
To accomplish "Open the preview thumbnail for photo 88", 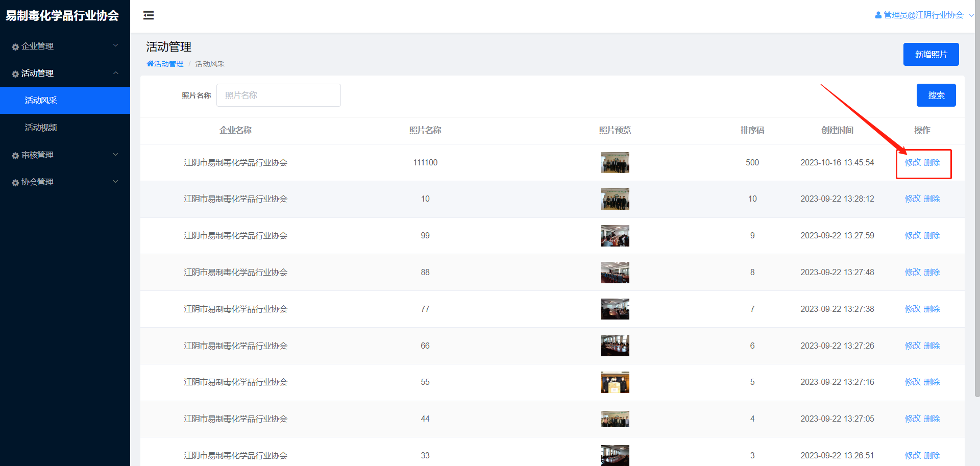I will coord(615,273).
